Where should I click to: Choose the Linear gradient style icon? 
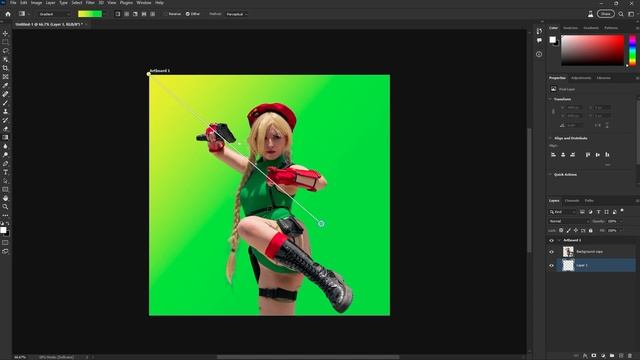(x=118, y=14)
